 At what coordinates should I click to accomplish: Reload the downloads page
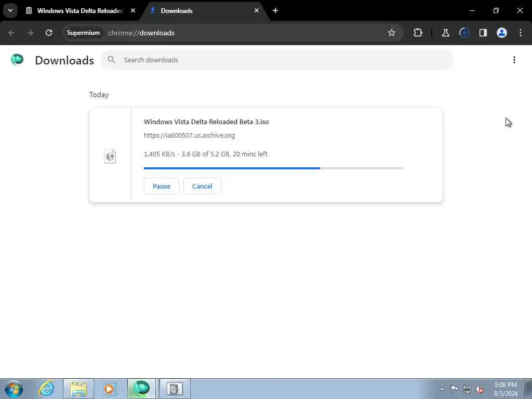(x=49, y=33)
